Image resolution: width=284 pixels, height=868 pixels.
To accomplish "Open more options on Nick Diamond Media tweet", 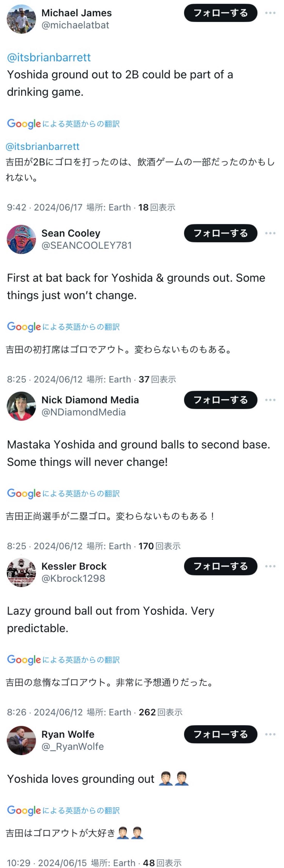I will pos(270,400).
